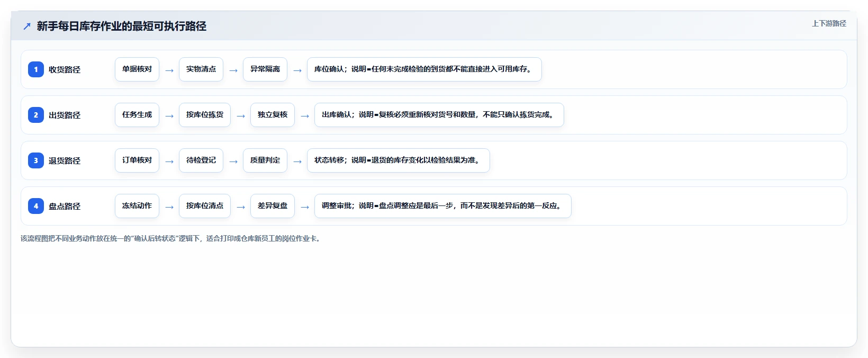The width and height of the screenshot is (868, 358).
Task: Click the 冻结动作 step box
Action: click(137, 206)
